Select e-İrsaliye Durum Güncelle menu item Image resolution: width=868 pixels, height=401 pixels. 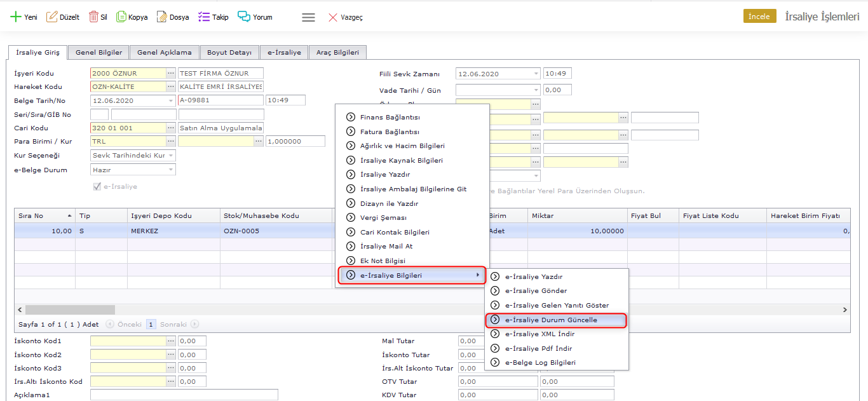[x=551, y=320]
